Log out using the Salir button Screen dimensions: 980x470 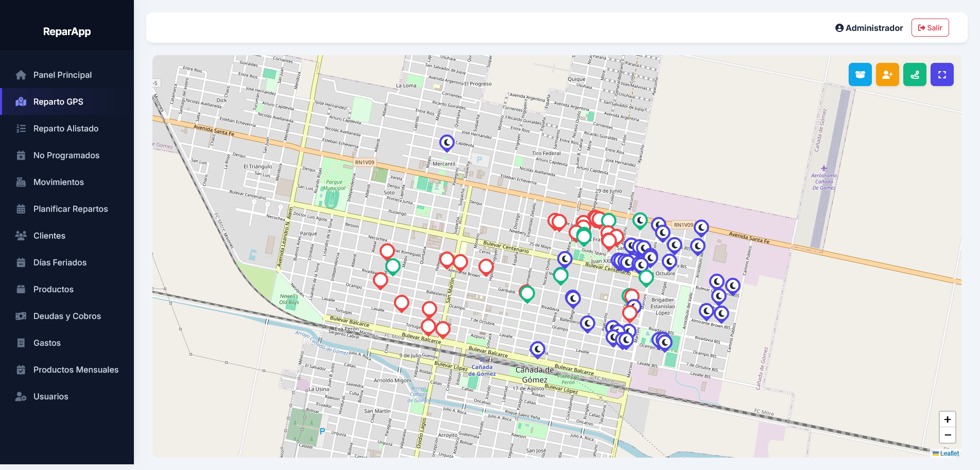tap(930, 28)
